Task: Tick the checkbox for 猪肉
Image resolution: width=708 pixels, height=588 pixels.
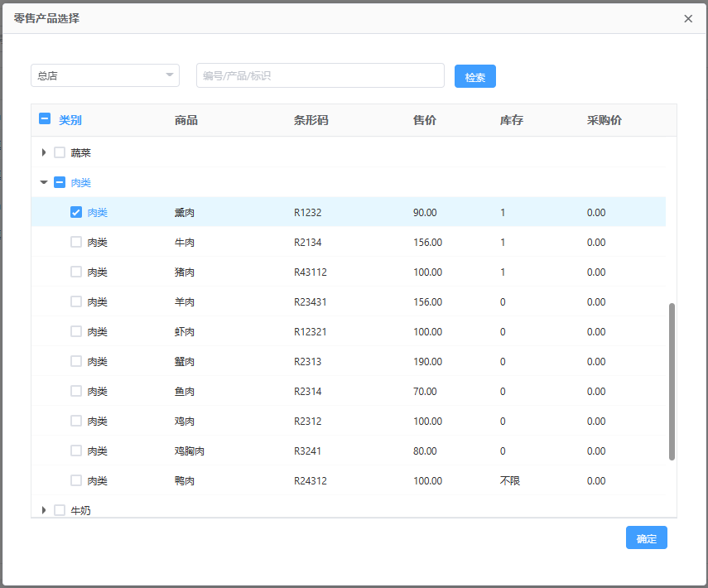Action: pos(76,272)
